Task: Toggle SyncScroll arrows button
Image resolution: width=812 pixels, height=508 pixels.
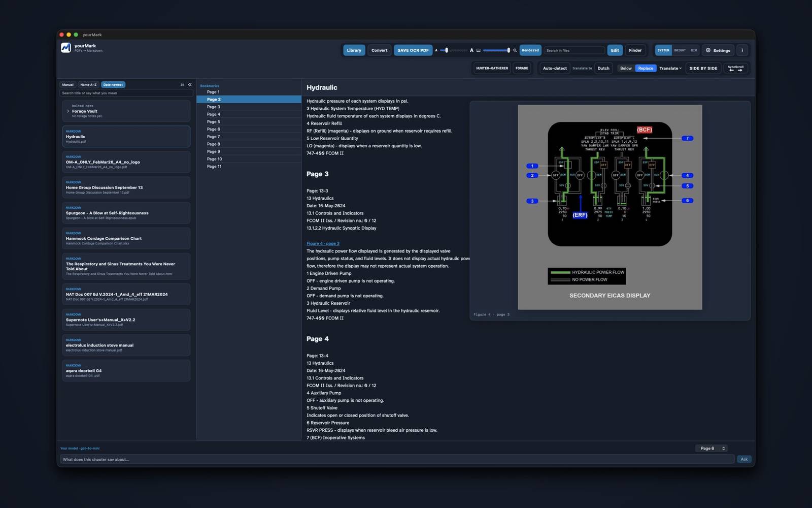Action: pyautogui.click(x=735, y=68)
